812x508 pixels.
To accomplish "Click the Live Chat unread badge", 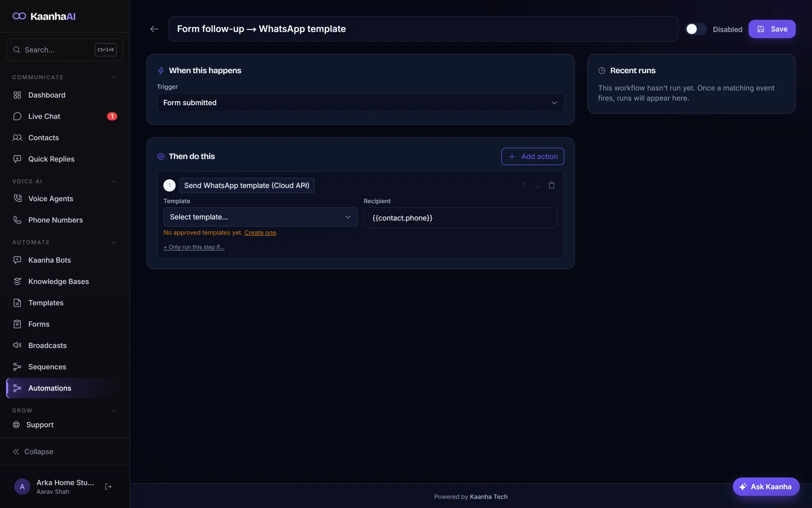I will click(112, 116).
